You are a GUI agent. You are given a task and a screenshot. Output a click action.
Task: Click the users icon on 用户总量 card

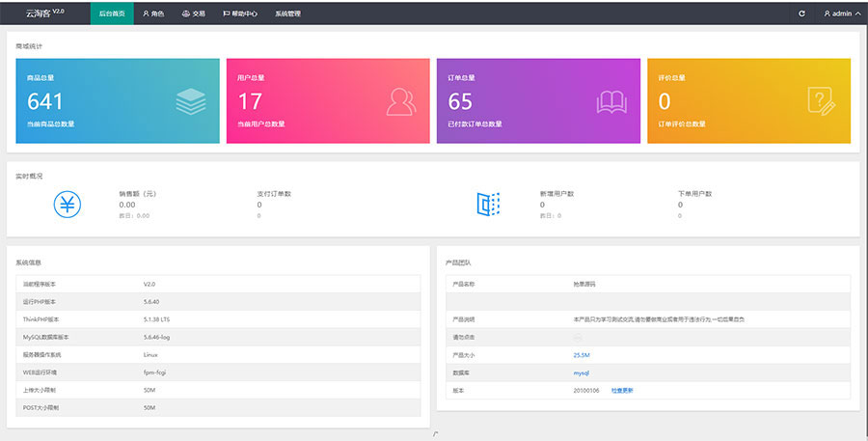pos(401,100)
